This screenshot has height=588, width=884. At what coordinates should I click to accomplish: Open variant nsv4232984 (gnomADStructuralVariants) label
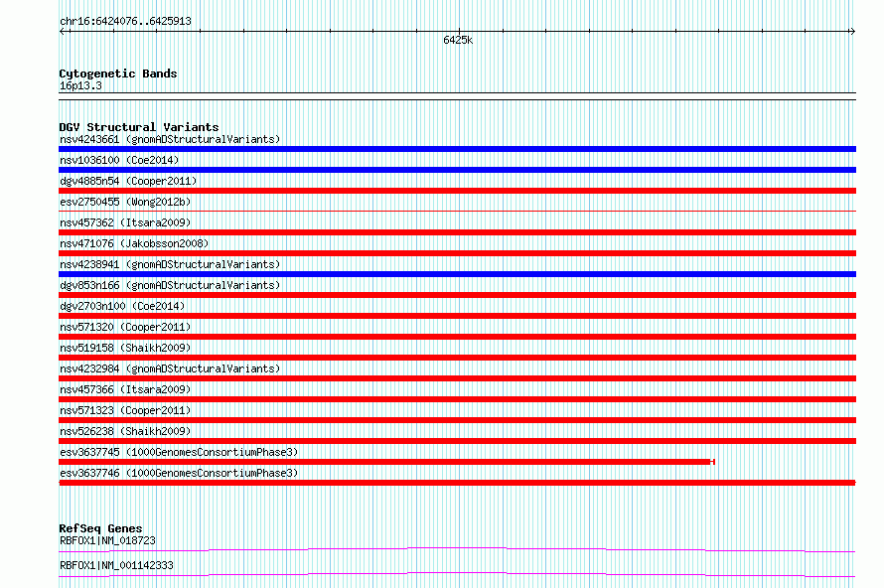tap(170, 368)
